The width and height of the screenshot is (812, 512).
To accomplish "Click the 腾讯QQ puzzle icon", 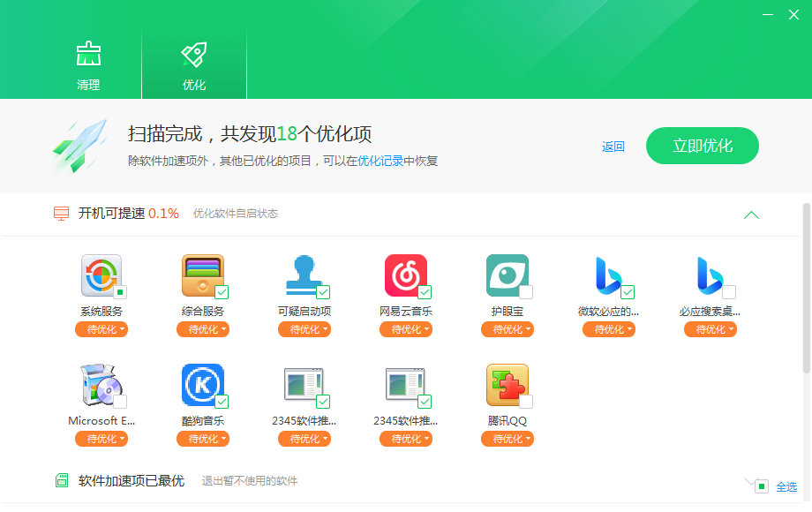I will click(x=507, y=385).
